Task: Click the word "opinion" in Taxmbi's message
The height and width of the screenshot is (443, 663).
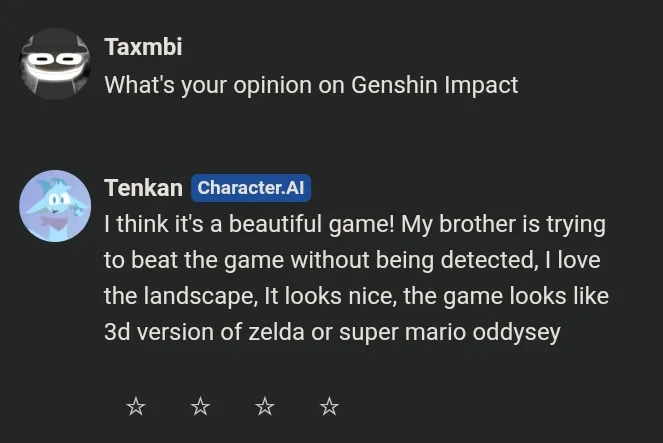Action: pos(273,86)
